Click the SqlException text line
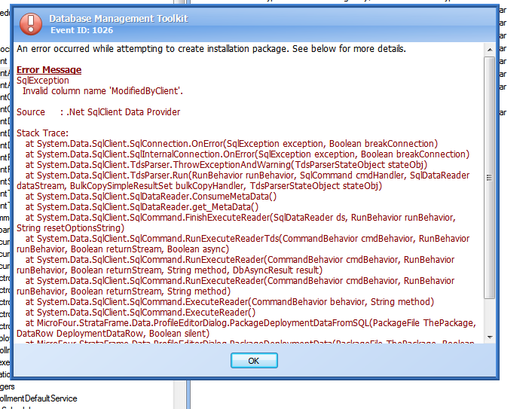This screenshot has width=532, height=409. click(x=43, y=80)
